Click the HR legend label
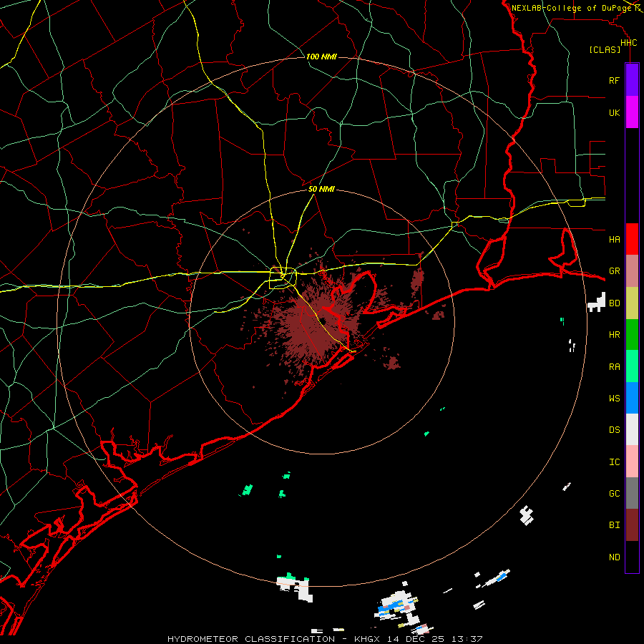Viewport: 644px width, 644px height. click(614, 335)
